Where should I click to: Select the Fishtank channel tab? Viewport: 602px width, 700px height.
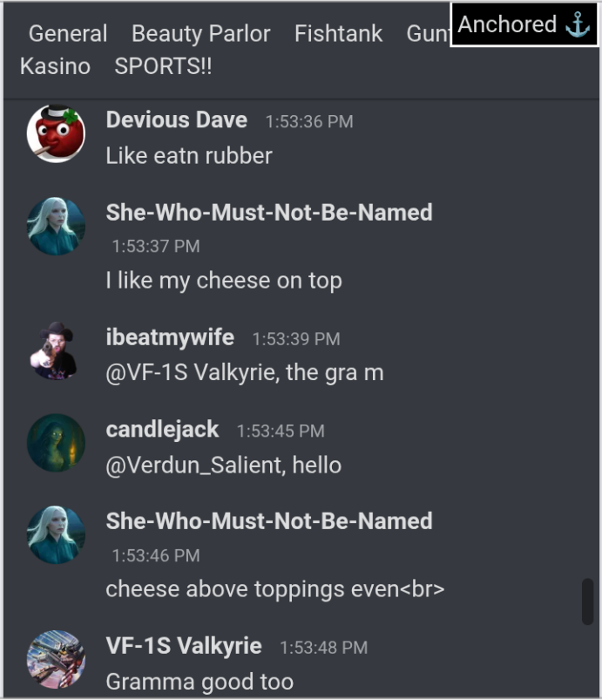click(x=338, y=33)
